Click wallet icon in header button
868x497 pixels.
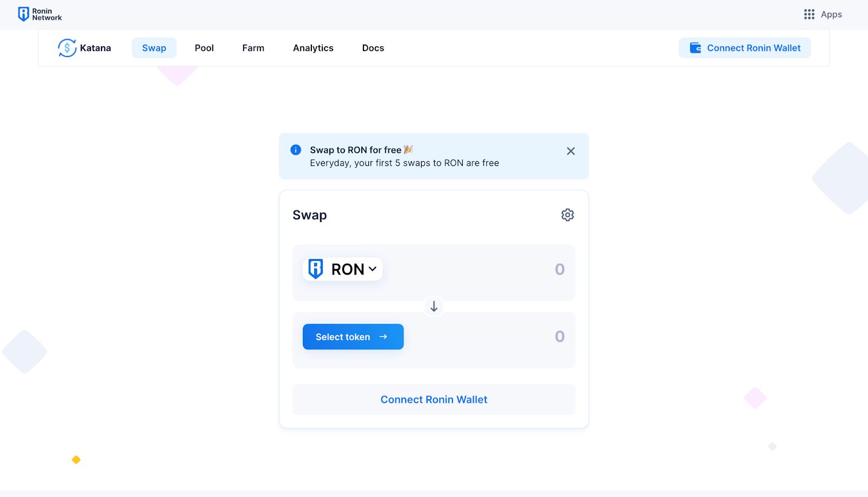(695, 48)
